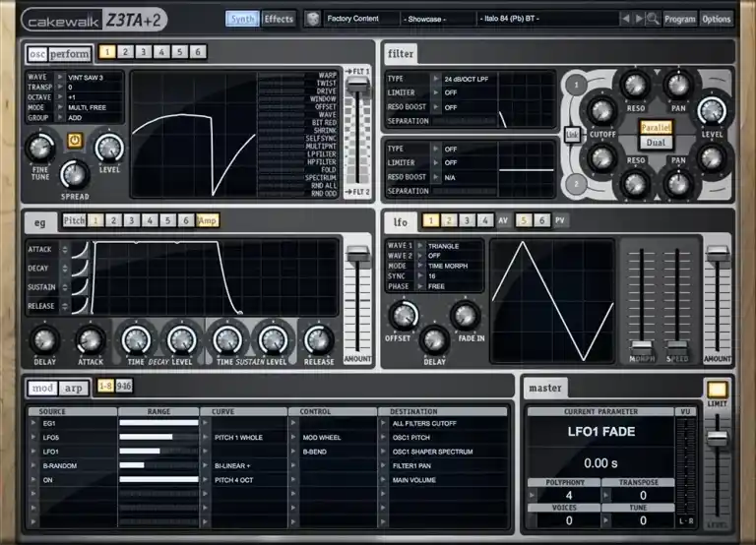Click the Italo 84 (Pb) BT preset name

pos(509,19)
